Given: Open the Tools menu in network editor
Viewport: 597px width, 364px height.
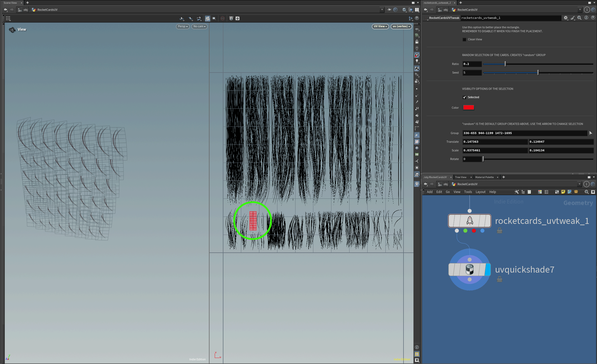Looking at the screenshot, I should [468, 192].
